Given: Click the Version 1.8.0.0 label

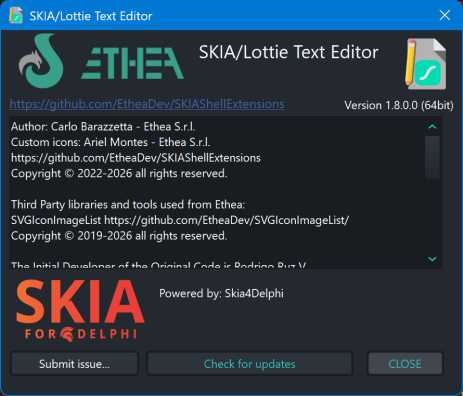Looking at the screenshot, I should [x=399, y=105].
